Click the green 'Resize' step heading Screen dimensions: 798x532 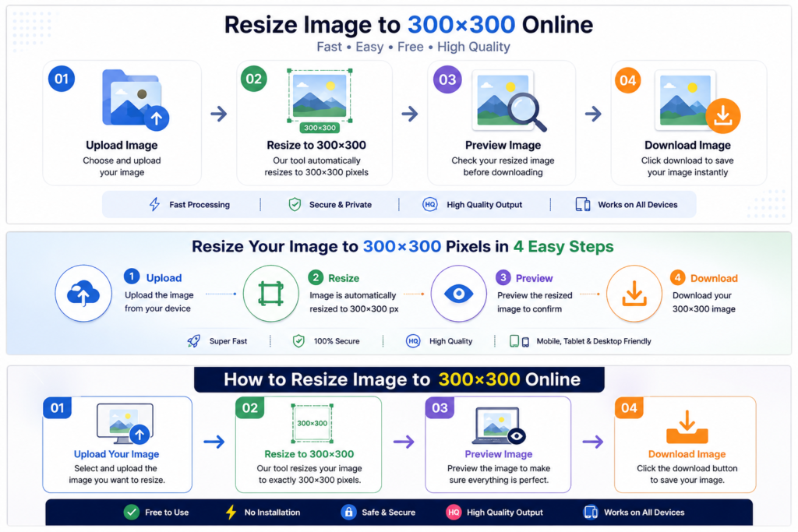[x=344, y=278]
